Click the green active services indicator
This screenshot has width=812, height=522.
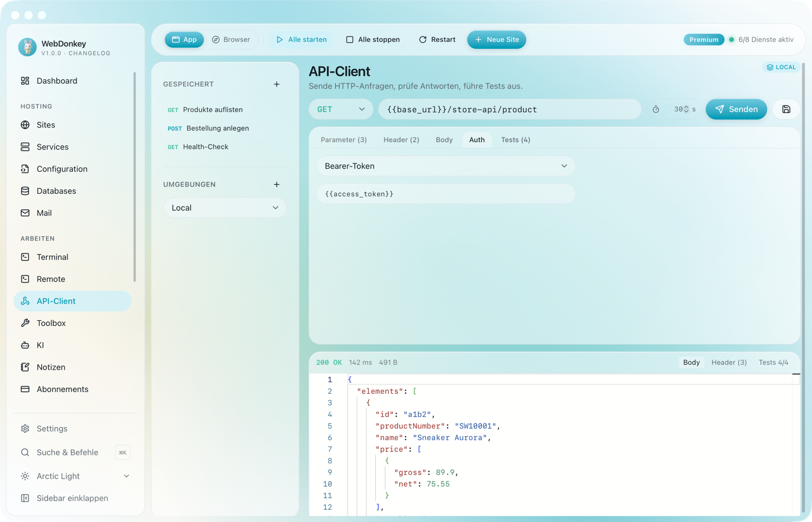point(731,39)
